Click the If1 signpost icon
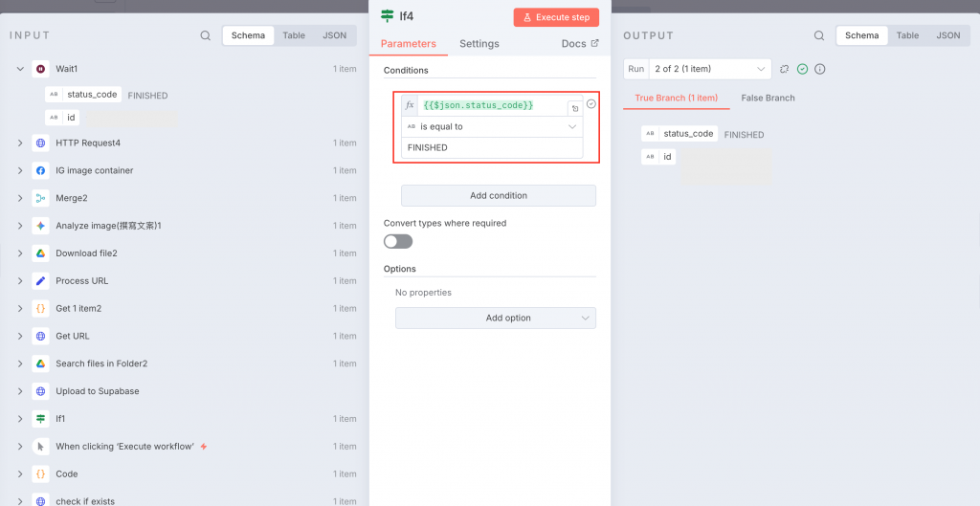This screenshot has width=980, height=506. point(40,419)
